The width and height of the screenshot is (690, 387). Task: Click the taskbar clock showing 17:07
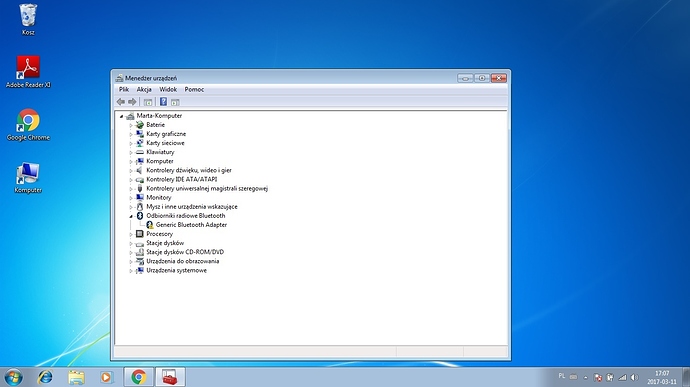(662, 377)
